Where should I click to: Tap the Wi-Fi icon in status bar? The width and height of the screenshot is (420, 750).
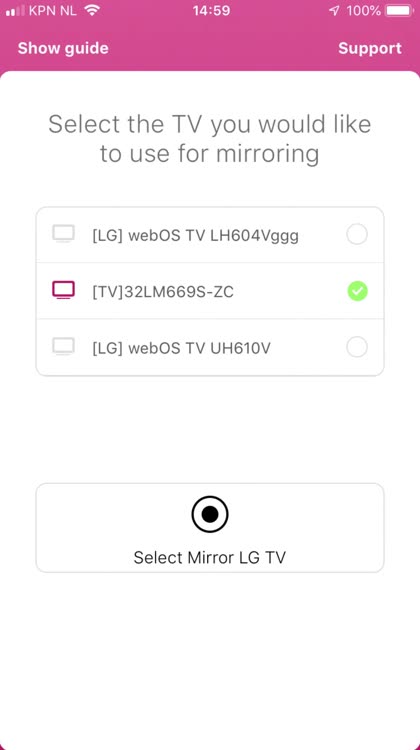91,10
